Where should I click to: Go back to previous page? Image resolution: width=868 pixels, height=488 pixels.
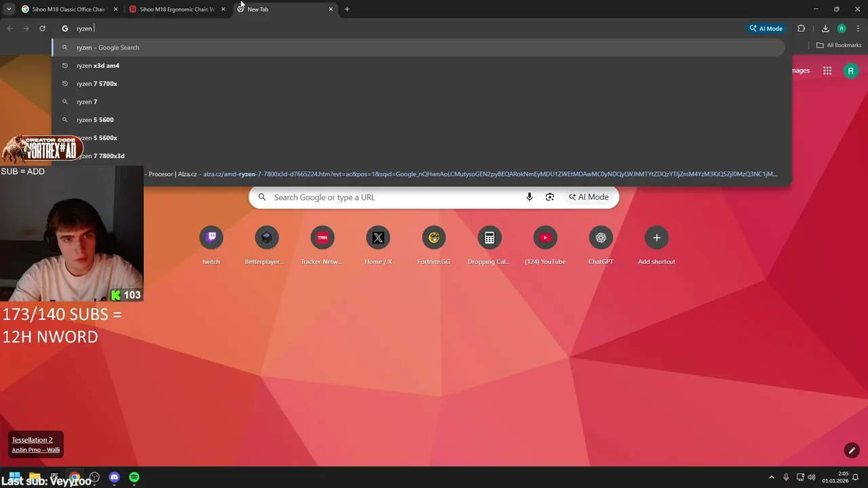point(9,28)
